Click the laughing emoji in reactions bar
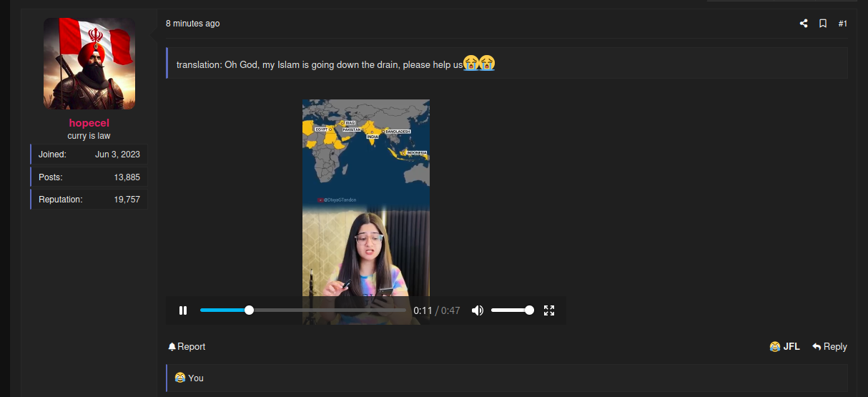 coord(179,378)
